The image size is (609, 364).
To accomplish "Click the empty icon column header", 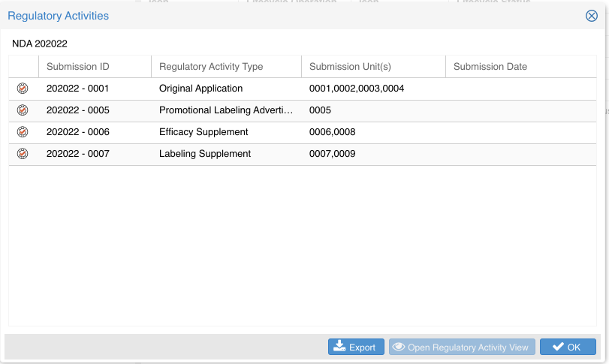I will 23,67.
